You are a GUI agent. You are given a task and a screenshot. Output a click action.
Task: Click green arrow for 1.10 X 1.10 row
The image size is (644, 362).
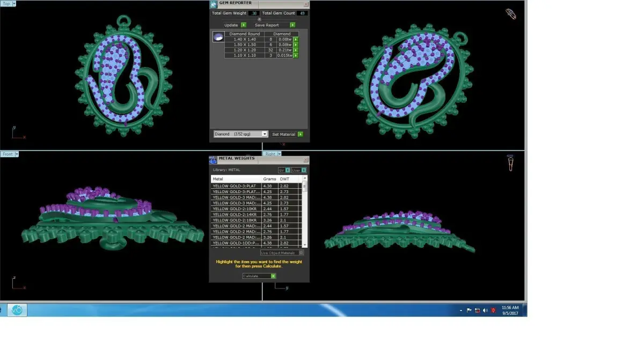(x=296, y=55)
